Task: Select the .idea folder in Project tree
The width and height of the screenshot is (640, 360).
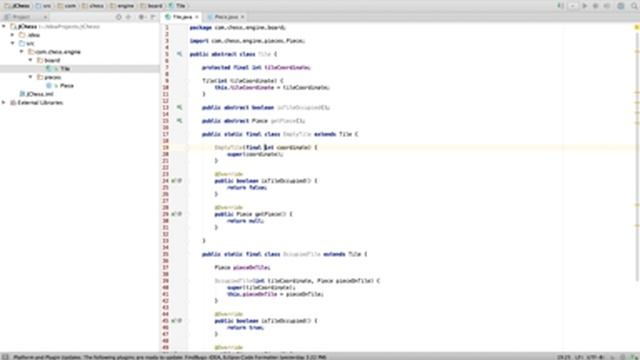Action: [30, 35]
